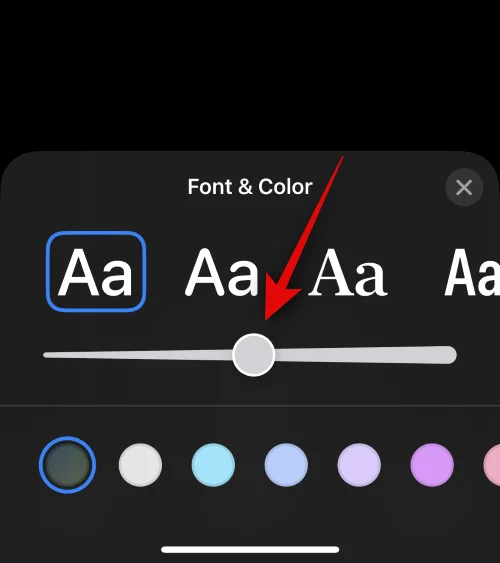
Task: Choose the rounded sans-serif Aa font
Action: (221, 272)
